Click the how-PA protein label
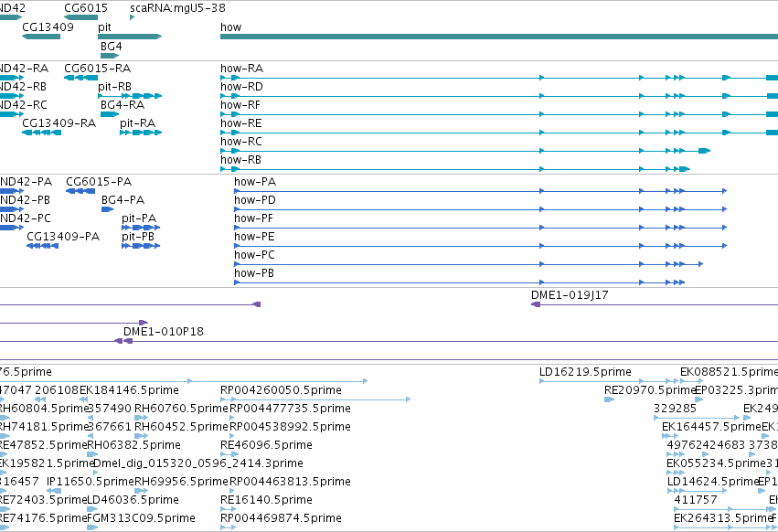Screen dimensions: 778x532 pyautogui.click(x=255, y=182)
